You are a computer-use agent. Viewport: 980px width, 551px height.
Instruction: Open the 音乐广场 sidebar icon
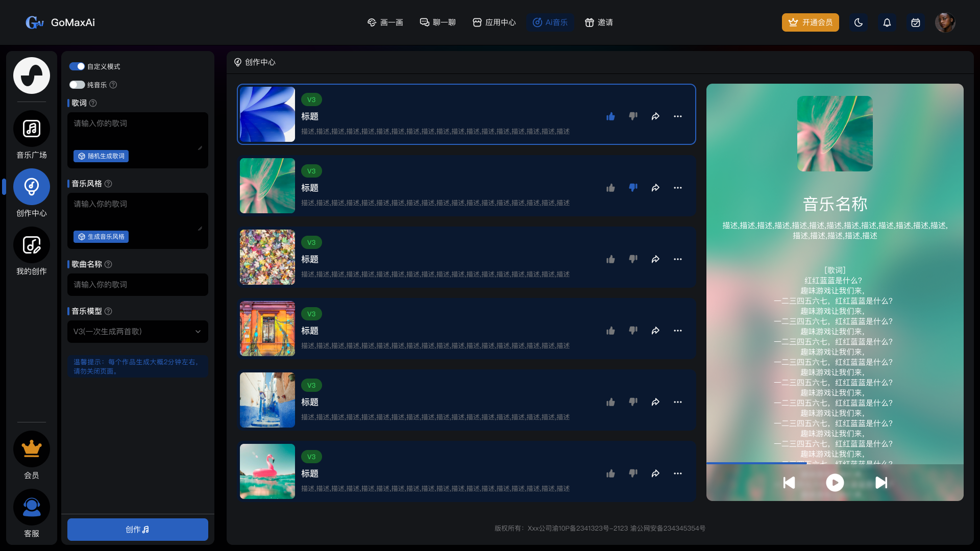tap(32, 129)
